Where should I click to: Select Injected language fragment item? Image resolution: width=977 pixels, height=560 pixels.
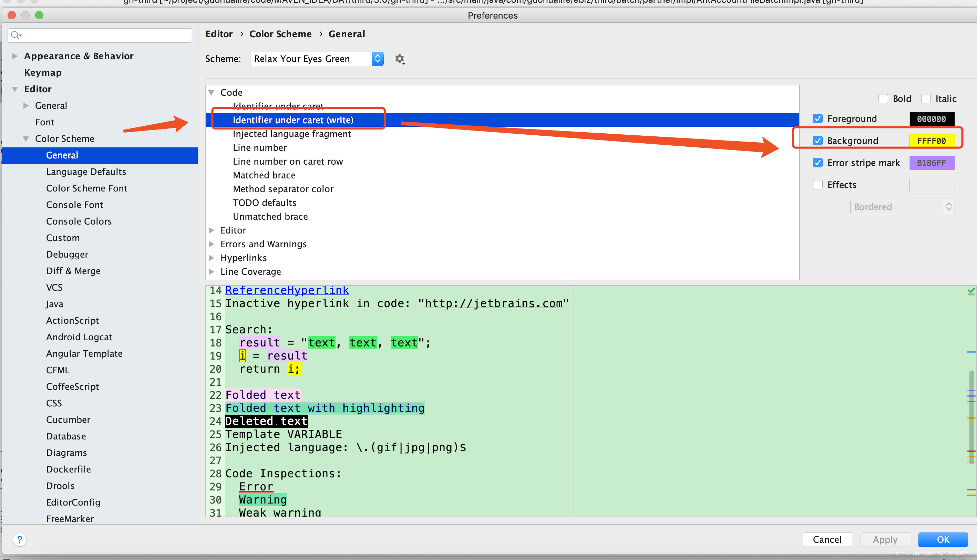291,134
